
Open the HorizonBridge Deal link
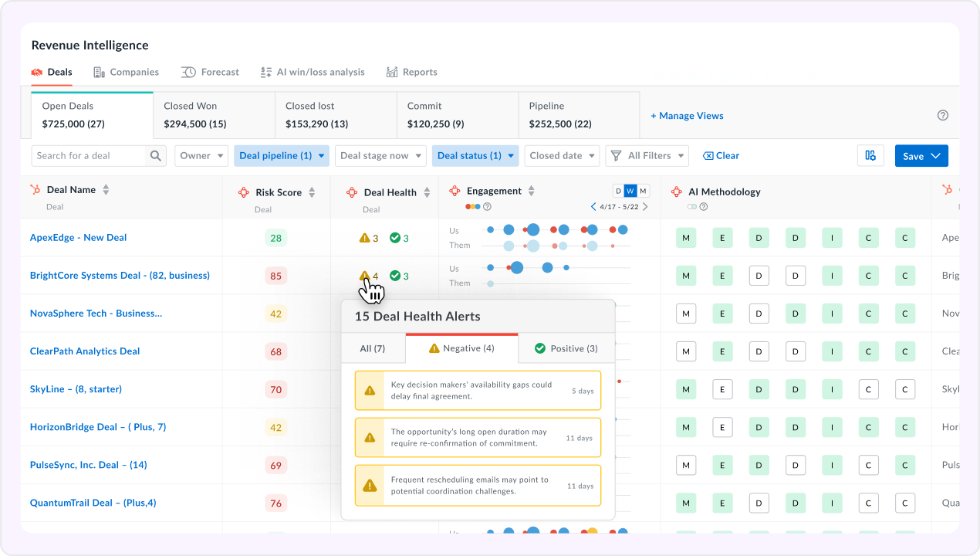coord(98,426)
